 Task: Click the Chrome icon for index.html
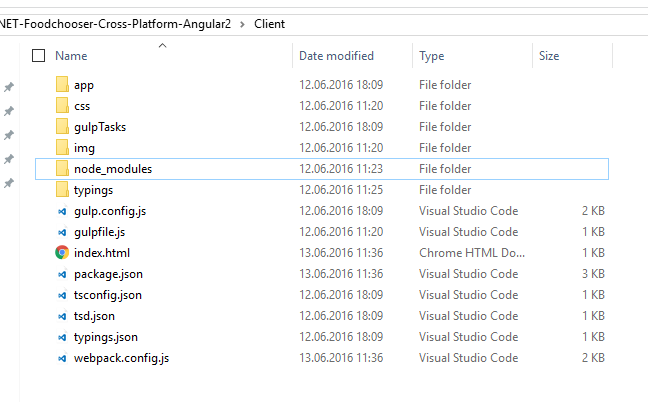62,252
